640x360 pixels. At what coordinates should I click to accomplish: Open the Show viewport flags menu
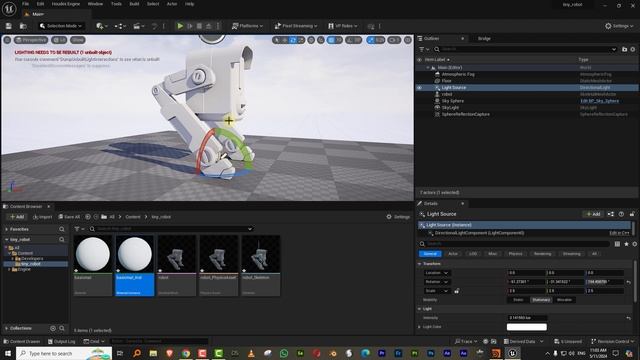[78, 40]
